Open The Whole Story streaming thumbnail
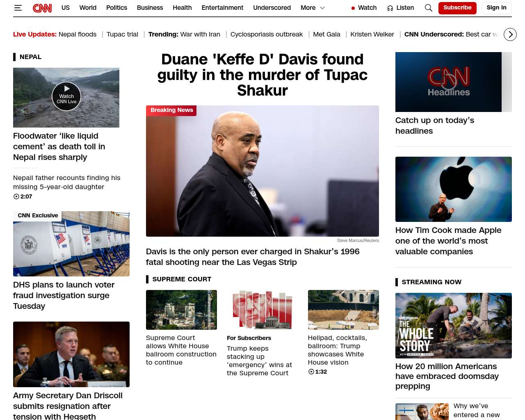The height and width of the screenshot is (420, 525). coord(454,326)
